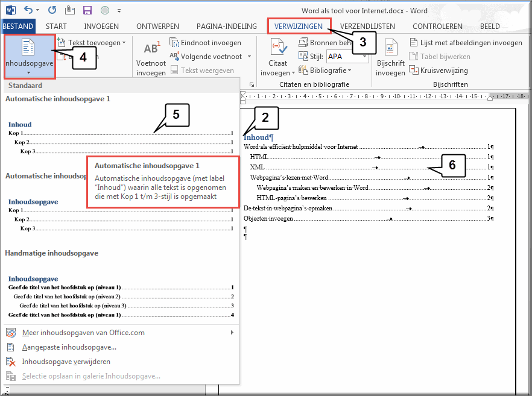Click the Inhoudsopgave verwijderen red-X icon
The image size is (532, 396).
tap(11, 362)
